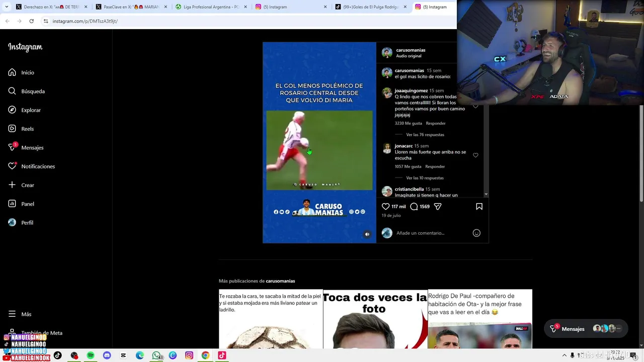Open the 'Te rozaba la cara' post thumbnail
The image size is (644, 362).
click(x=271, y=319)
